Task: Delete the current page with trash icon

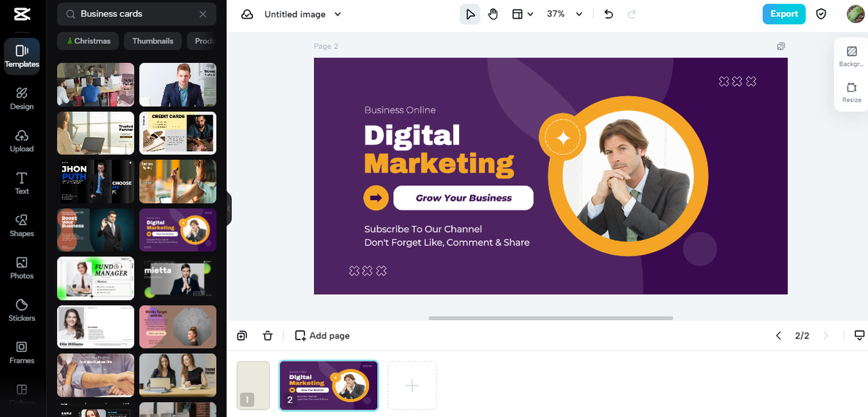Action: coord(268,336)
